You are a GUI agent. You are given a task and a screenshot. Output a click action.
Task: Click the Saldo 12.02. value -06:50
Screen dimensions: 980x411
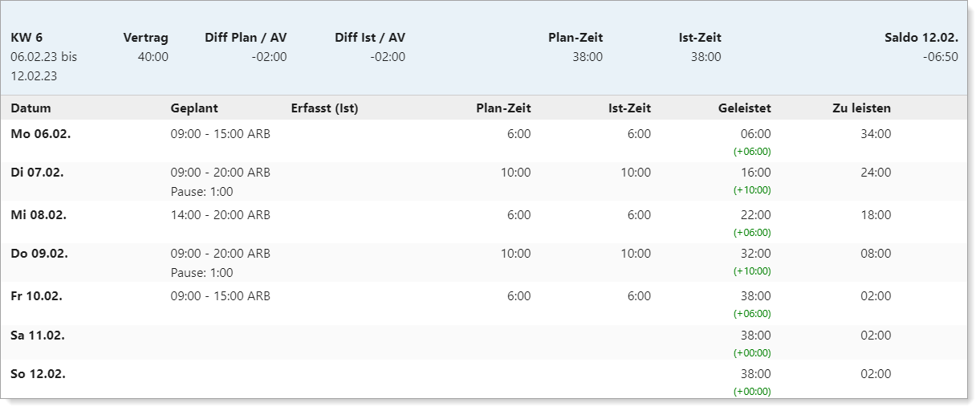coord(941,57)
